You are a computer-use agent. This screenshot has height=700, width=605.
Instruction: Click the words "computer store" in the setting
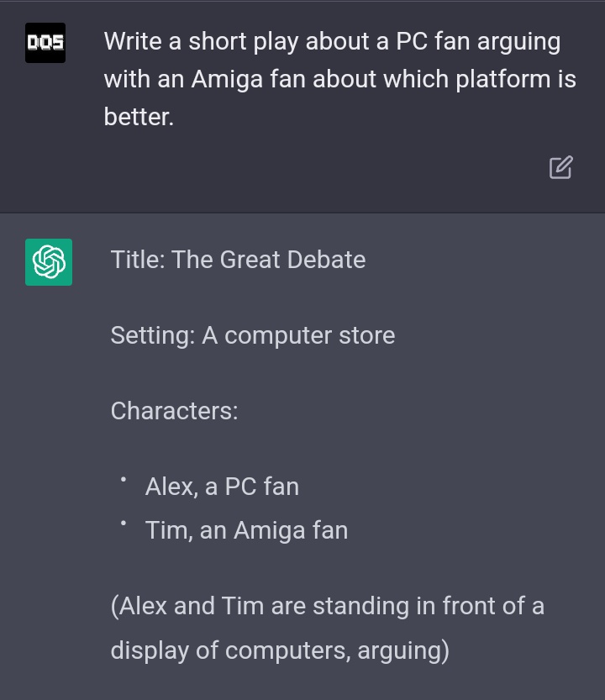pyautogui.click(x=310, y=336)
